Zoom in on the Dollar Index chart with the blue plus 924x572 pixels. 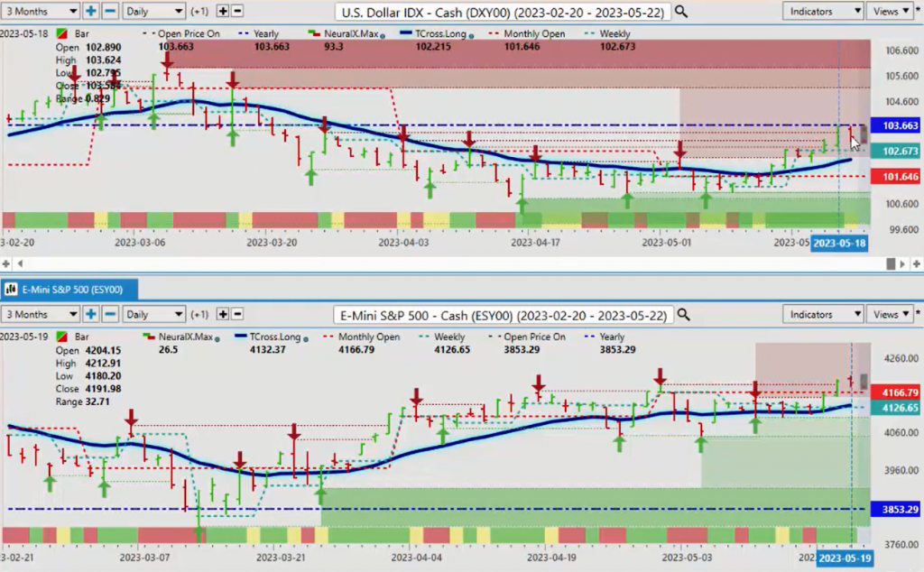click(91, 11)
